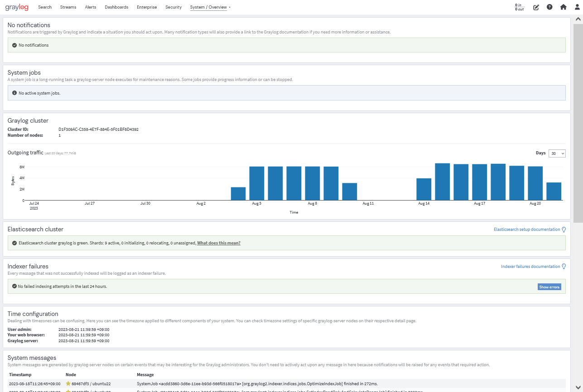583x392 pixels.
Task: Open the help question mark icon
Action: point(549,7)
